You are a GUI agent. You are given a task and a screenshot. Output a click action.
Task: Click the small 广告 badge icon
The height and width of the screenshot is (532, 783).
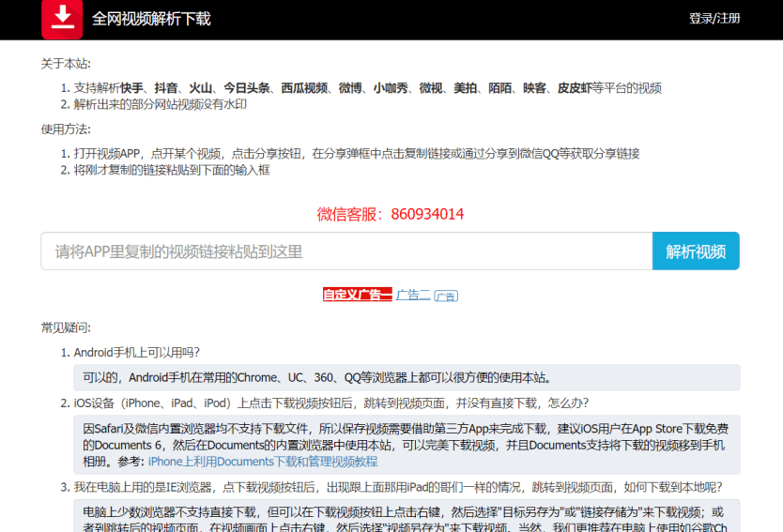[446, 296]
